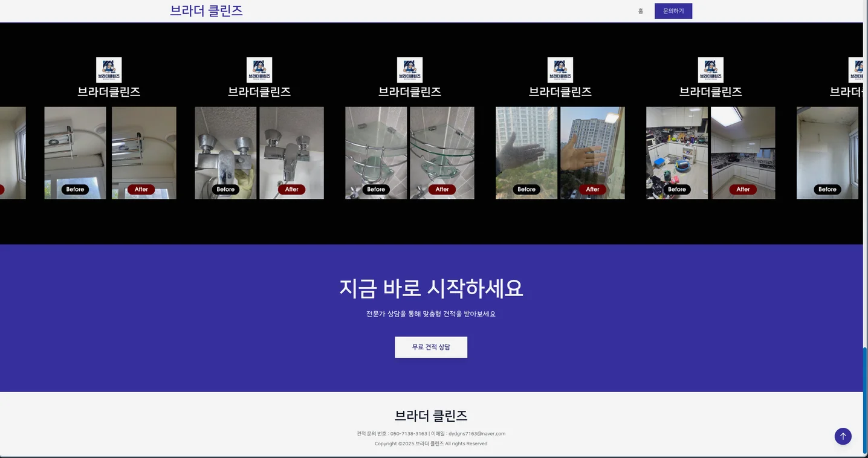Click the scroll-to-top arrow in the corner
The image size is (868, 458).
[843, 436]
